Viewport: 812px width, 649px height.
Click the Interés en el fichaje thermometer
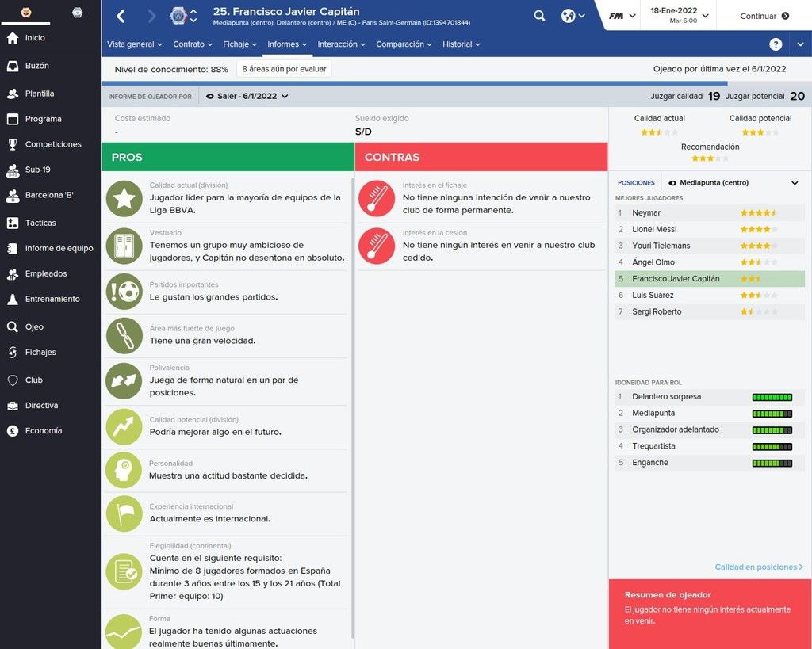(x=377, y=198)
